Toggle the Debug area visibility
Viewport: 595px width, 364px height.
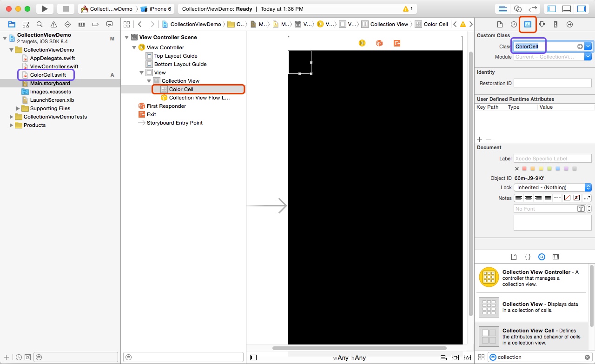(x=567, y=9)
